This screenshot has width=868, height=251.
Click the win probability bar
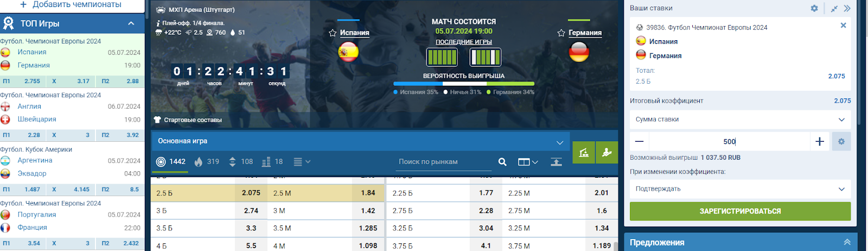464,84
